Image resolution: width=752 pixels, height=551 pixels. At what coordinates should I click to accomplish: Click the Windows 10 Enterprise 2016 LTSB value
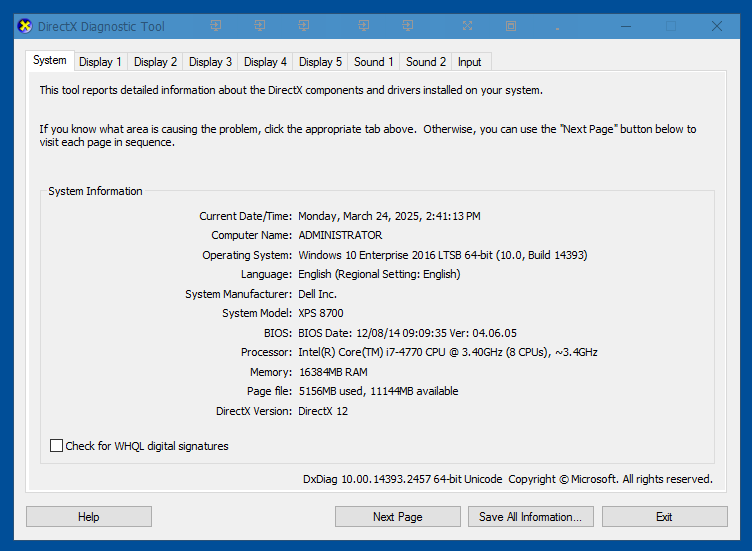click(x=443, y=255)
